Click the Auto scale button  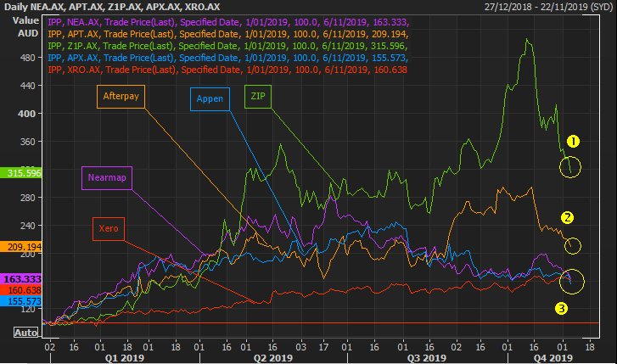tap(26, 333)
